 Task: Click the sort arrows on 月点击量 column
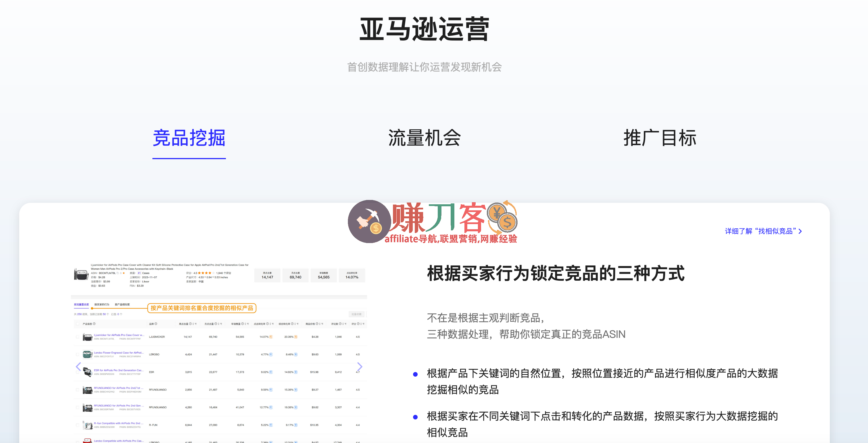click(x=218, y=324)
